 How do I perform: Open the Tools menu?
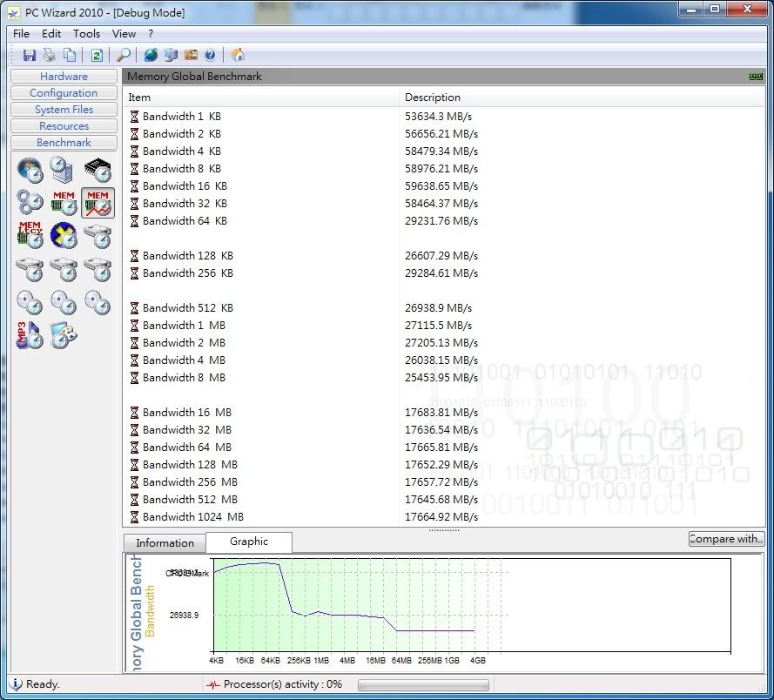(87, 34)
